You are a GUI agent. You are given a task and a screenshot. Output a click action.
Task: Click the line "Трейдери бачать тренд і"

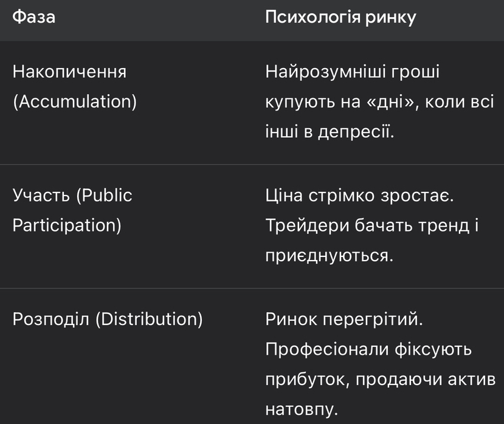(x=372, y=225)
